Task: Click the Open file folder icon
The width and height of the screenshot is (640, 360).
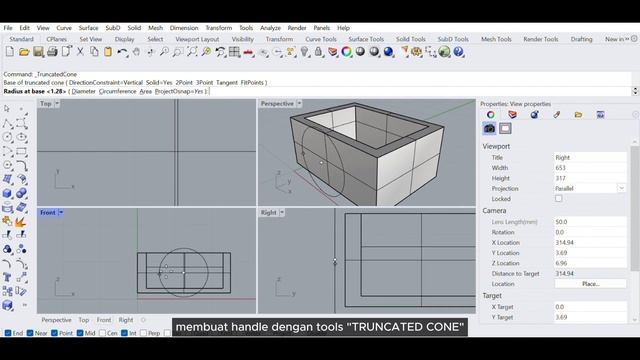Action: [24, 52]
